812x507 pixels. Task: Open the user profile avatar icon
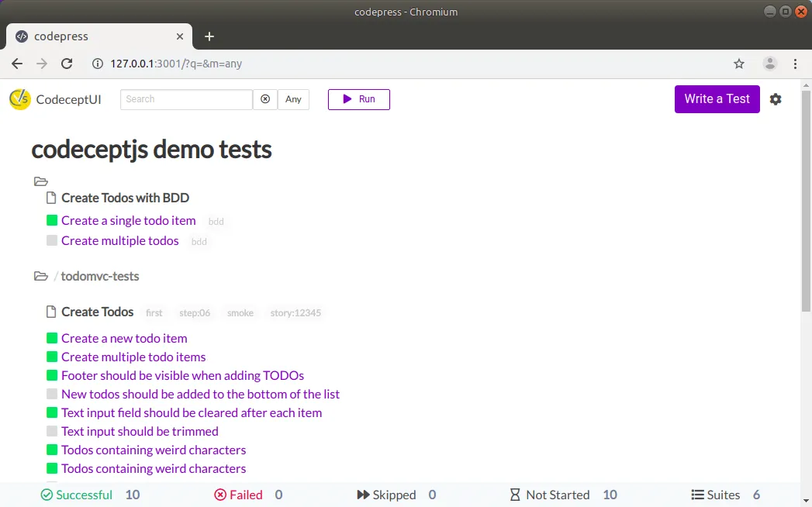(x=769, y=64)
